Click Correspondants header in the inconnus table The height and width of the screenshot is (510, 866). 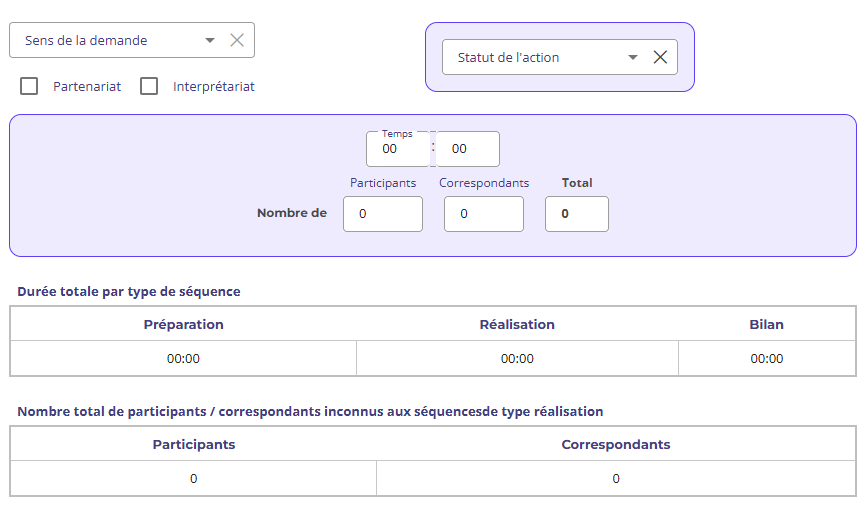pos(615,444)
